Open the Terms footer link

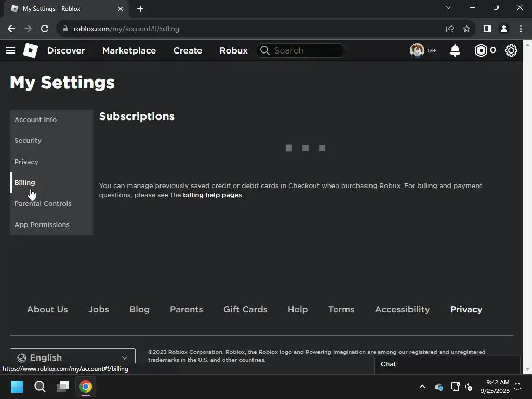click(x=341, y=310)
